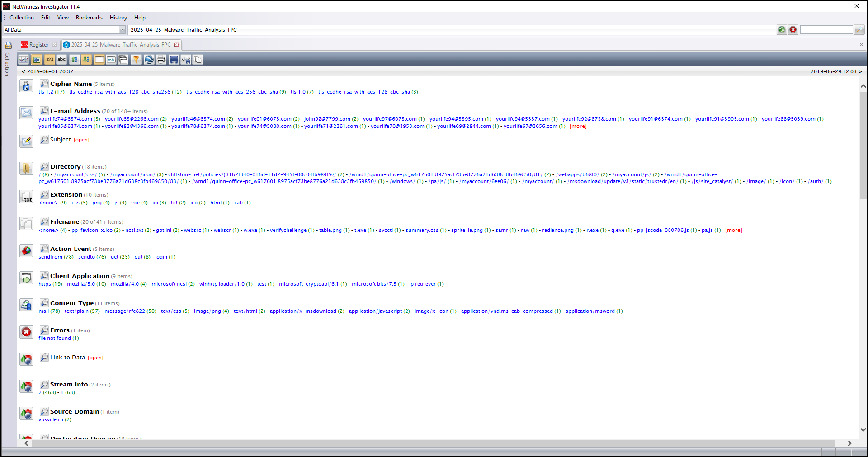Click the E-mail Address envelope icon
This screenshot has height=457, width=868.
[x=26, y=113]
